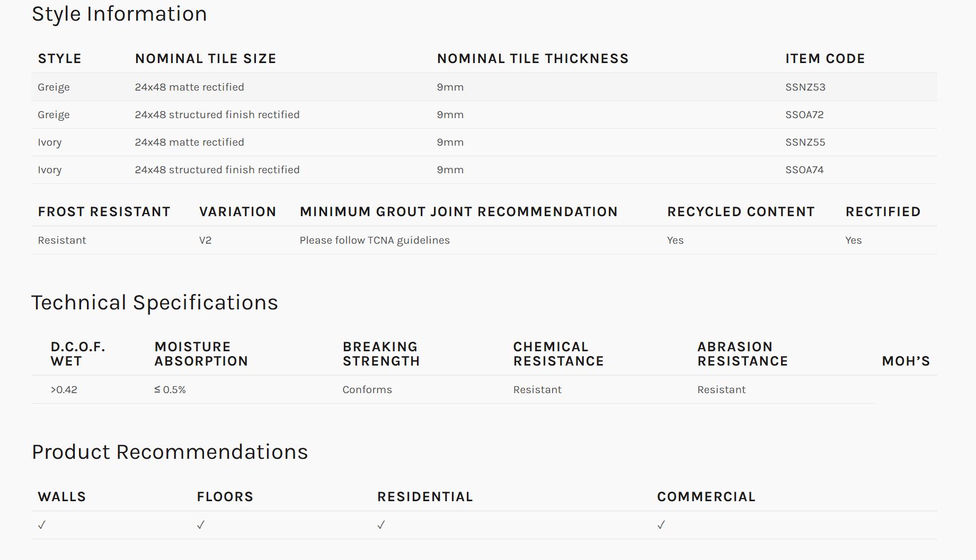Click the checkmark under Floors
The image size is (976, 560).
201,525
